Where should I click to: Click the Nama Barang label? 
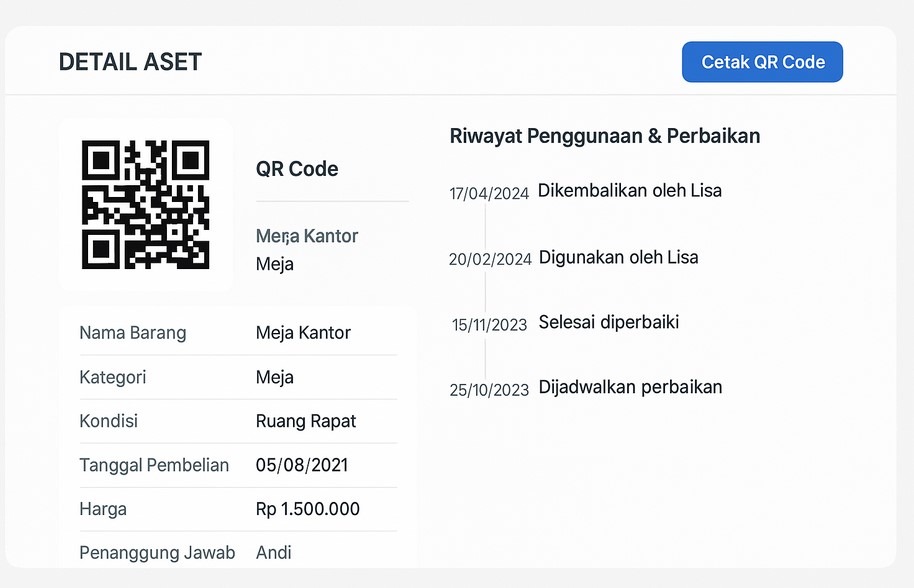coord(133,333)
